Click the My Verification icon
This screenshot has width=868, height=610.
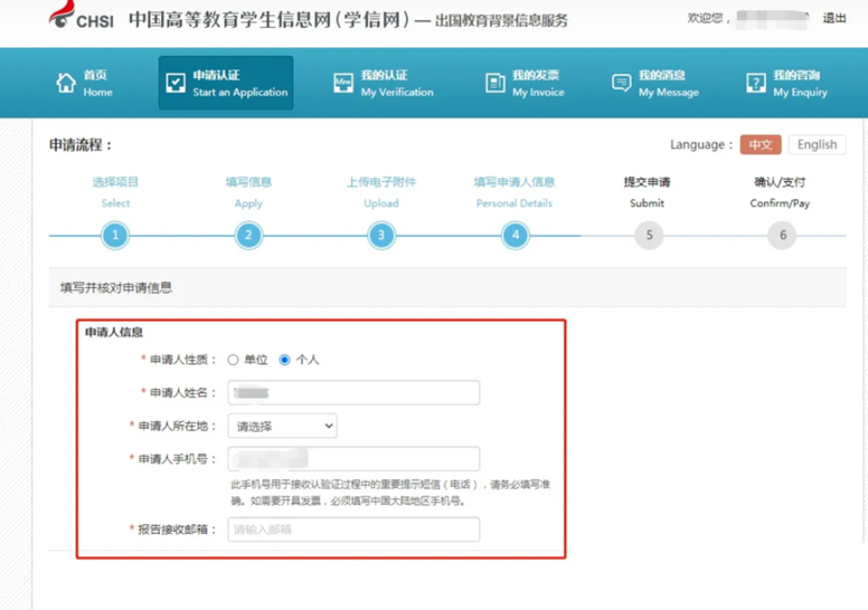pyautogui.click(x=343, y=83)
